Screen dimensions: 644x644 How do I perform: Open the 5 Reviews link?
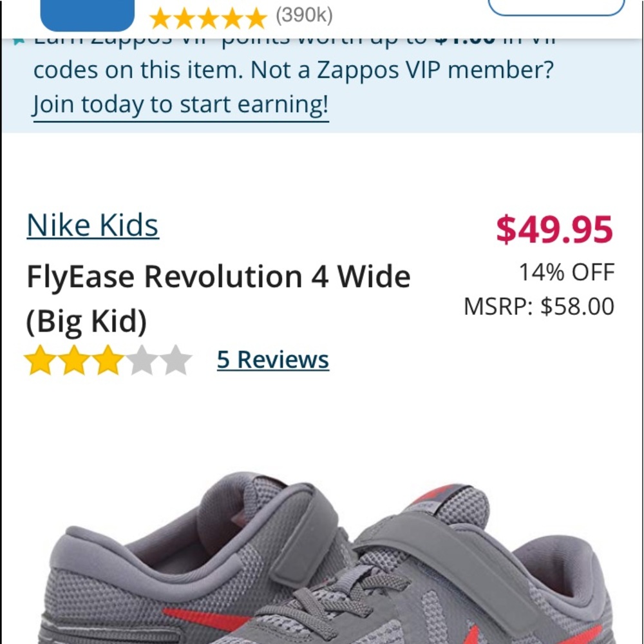pyautogui.click(x=273, y=359)
